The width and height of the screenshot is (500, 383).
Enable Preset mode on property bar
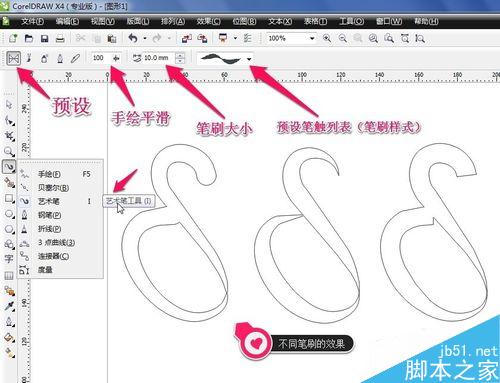tap(13, 59)
